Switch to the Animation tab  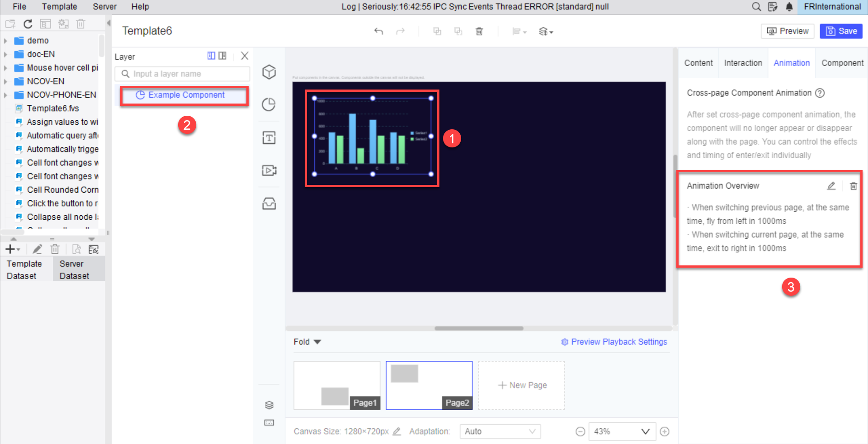pos(792,63)
